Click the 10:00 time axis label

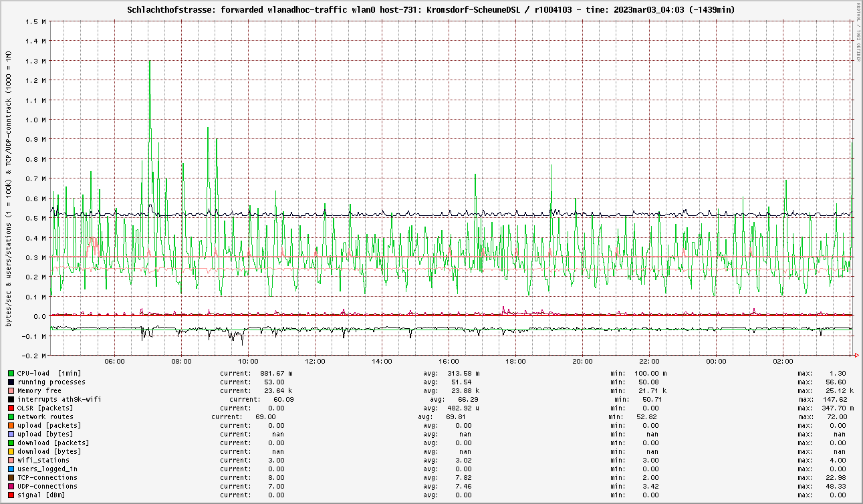(248, 361)
